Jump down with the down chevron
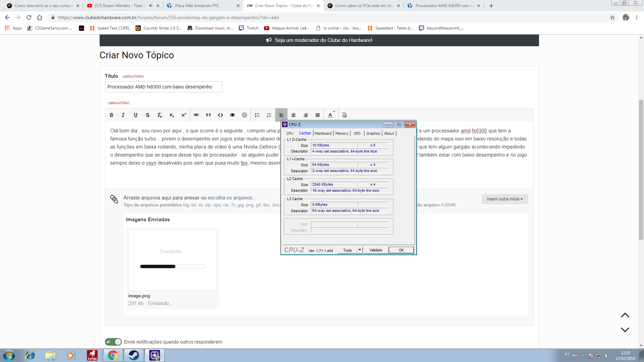644x362 pixels. [x=625, y=330]
